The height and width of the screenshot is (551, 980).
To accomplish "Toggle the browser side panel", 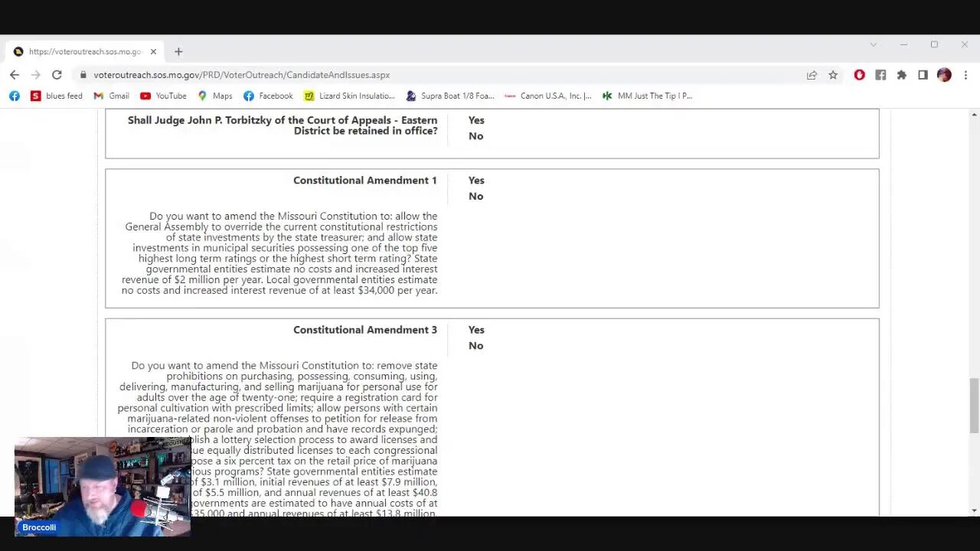I will (x=923, y=75).
